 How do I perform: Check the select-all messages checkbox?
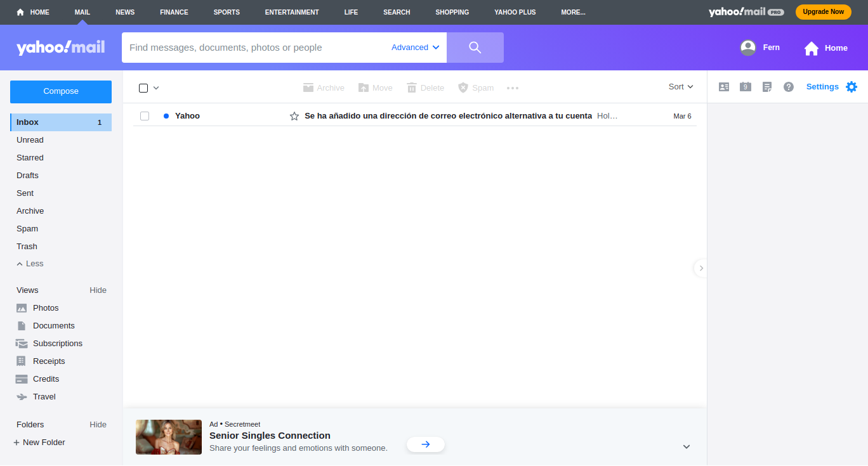143,88
